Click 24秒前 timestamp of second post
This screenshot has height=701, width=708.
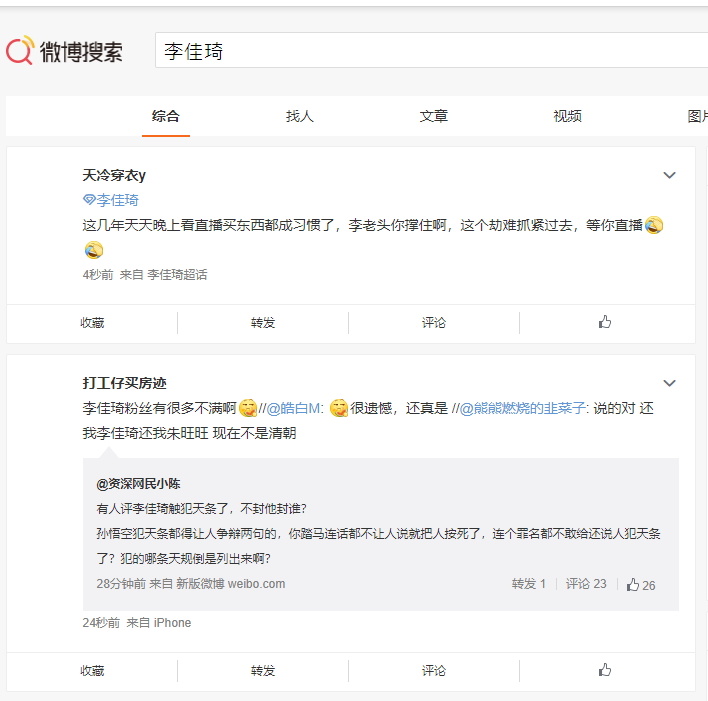click(101, 623)
